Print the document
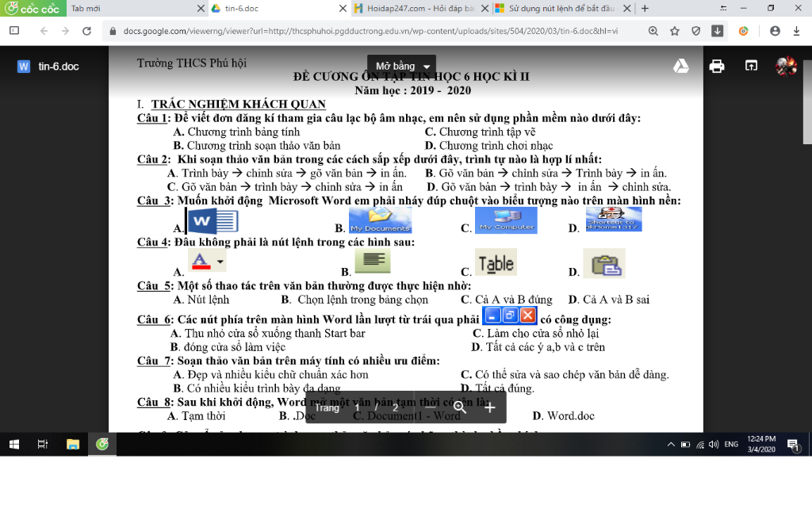Screen dimensions: 812x512 click(717, 67)
